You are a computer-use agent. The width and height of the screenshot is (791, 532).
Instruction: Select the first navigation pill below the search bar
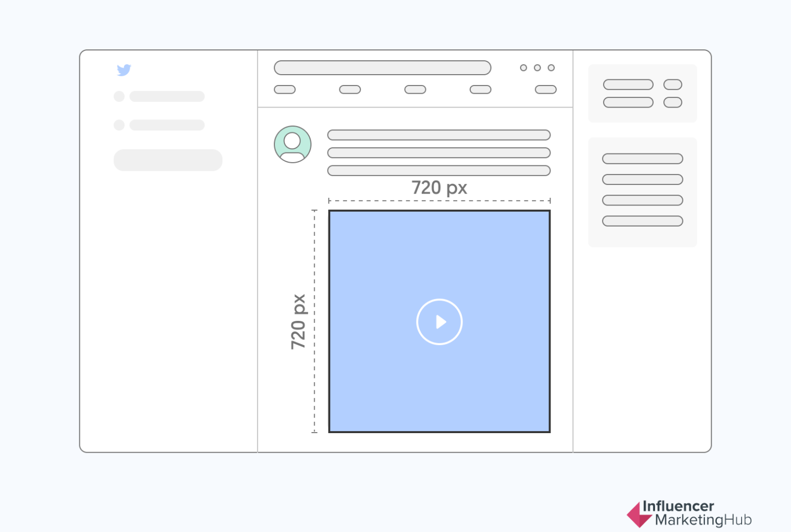coord(284,89)
